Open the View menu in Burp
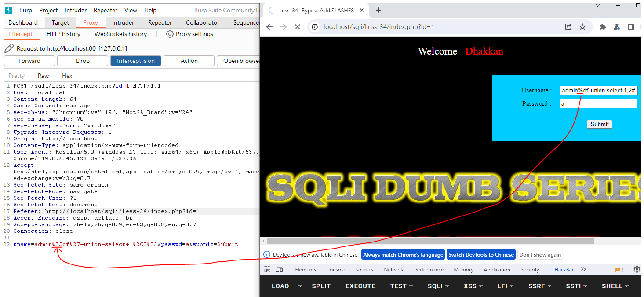The image size is (644, 297). click(131, 10)
